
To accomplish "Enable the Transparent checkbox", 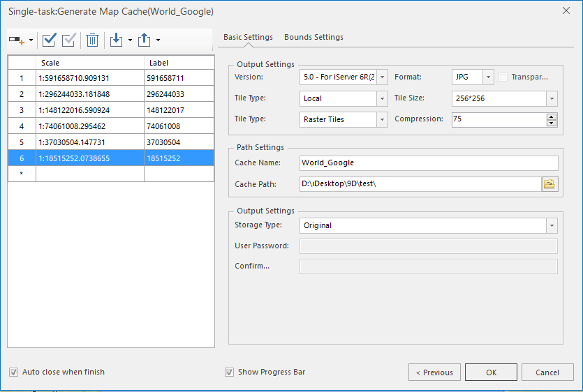I will pos(503,77).
